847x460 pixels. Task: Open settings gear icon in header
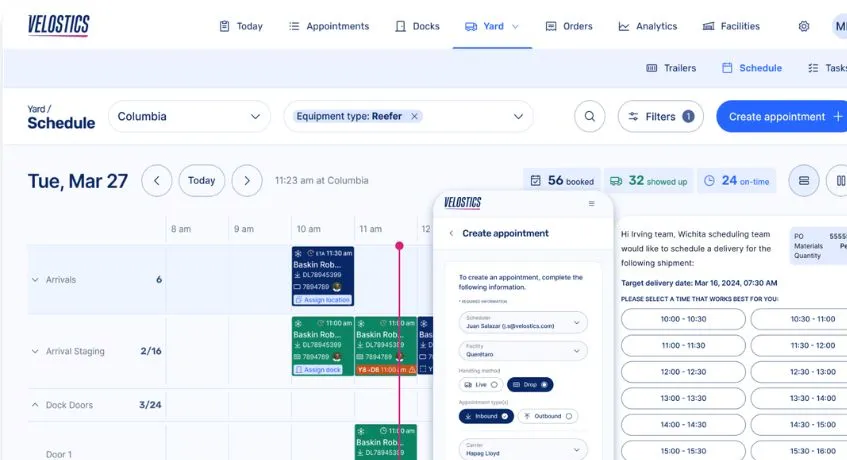click(804, 26)
